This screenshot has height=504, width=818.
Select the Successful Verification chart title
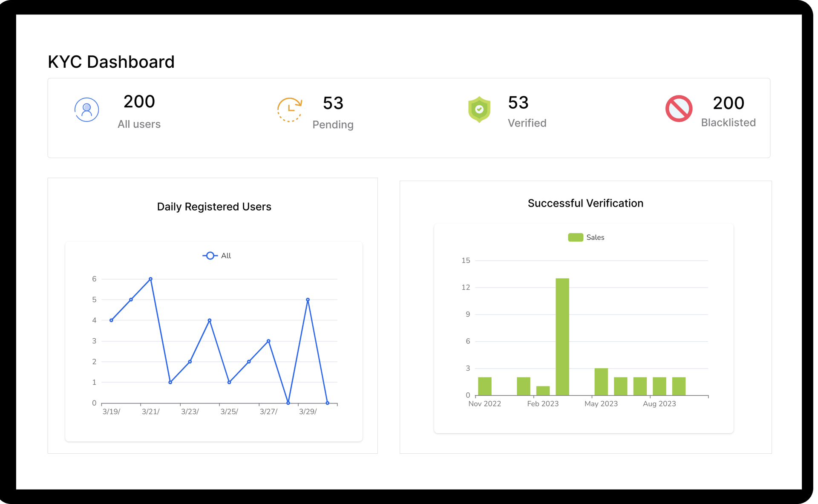point(585,203)
